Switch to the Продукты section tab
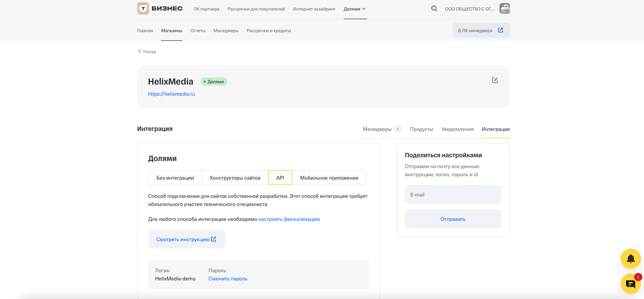This screenshot has width=644, height=299. click(421, 129)
